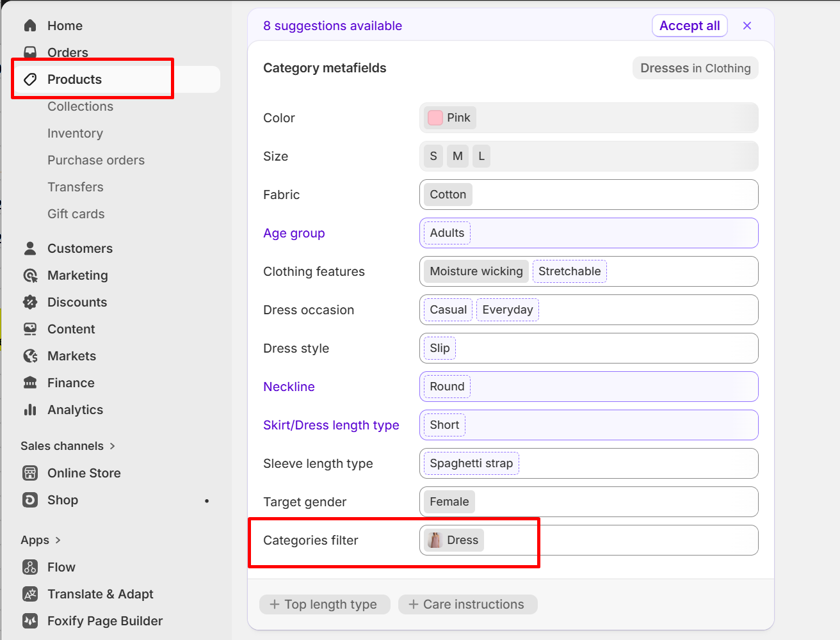Select the size S tag
Viewport: 840px width, 640px height.
click(433, 156)
